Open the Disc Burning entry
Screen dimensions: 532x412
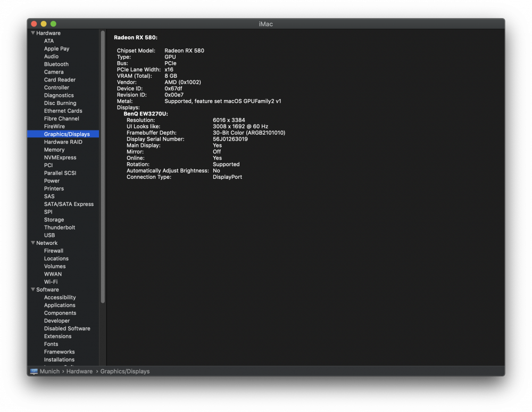click(60, 103)
